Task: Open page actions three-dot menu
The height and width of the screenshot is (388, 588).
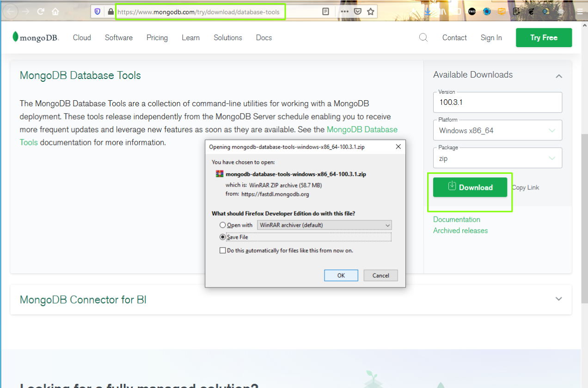Action: tap(345, 12)
